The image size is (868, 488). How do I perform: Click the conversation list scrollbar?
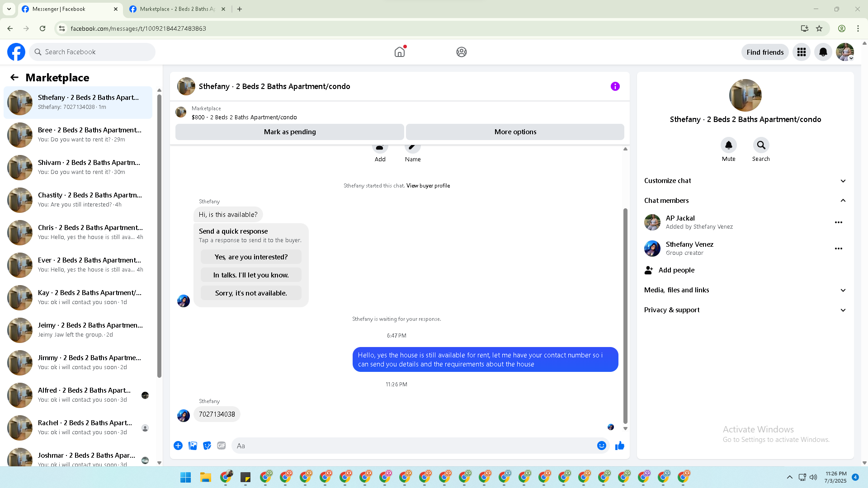(159, 235)
